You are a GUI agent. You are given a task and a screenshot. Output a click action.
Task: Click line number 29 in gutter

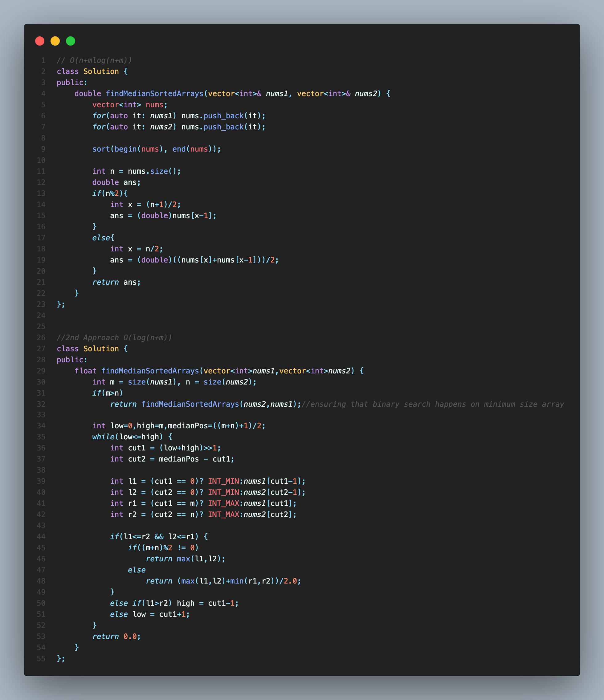tap(41, 371)
